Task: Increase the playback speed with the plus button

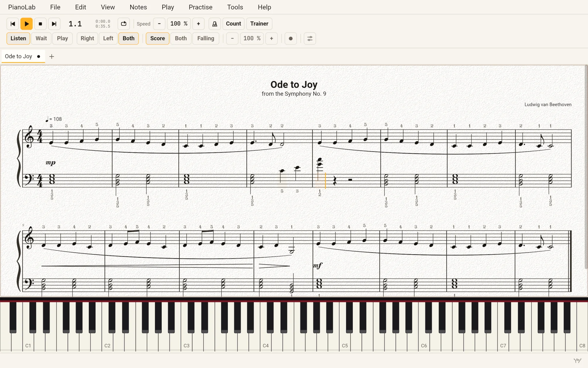Action: click(x=198, y=24)
